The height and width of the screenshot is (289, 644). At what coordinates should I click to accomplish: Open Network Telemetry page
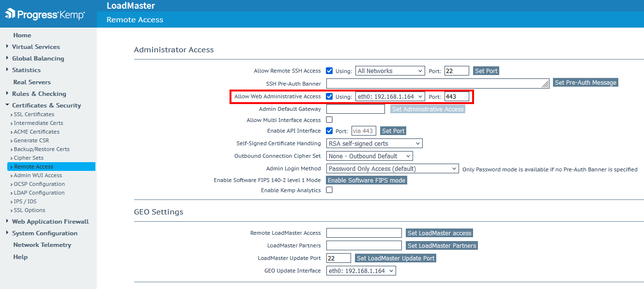(x=42, y=245)
